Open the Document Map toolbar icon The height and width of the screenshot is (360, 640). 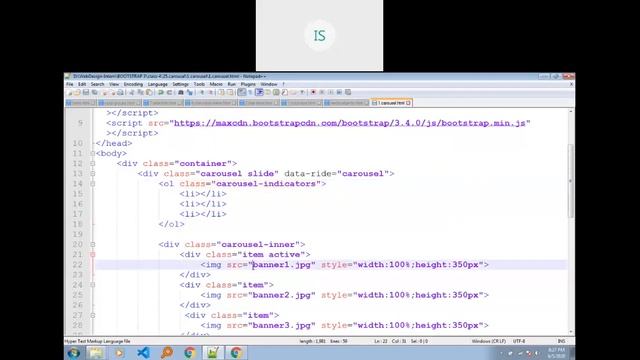(276, 93)
